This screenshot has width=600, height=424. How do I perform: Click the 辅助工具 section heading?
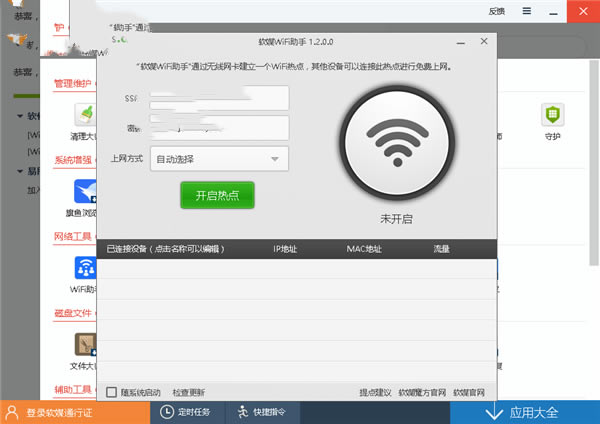point(73,390)
